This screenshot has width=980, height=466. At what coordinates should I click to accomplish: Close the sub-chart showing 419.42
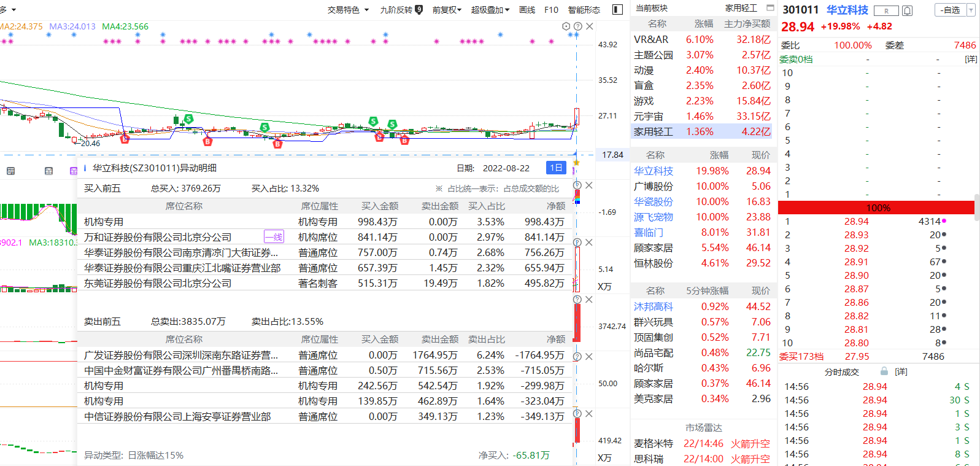(589, 414)
